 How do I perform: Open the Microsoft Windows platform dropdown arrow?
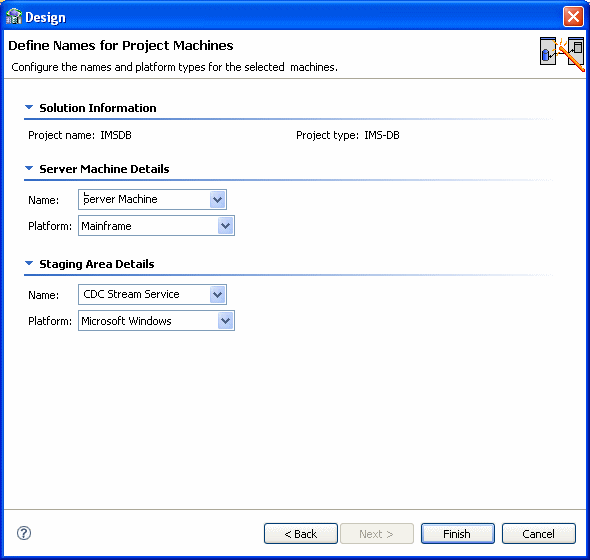(225, 321)
